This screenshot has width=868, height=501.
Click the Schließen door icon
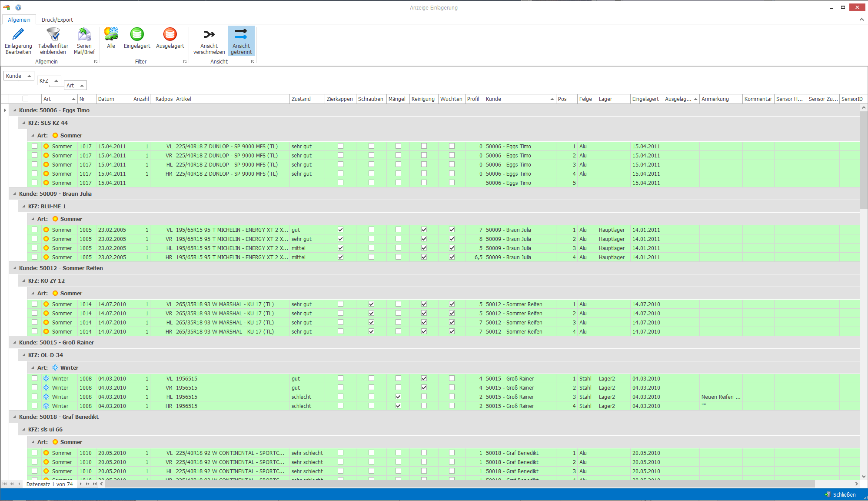point(828,494)
